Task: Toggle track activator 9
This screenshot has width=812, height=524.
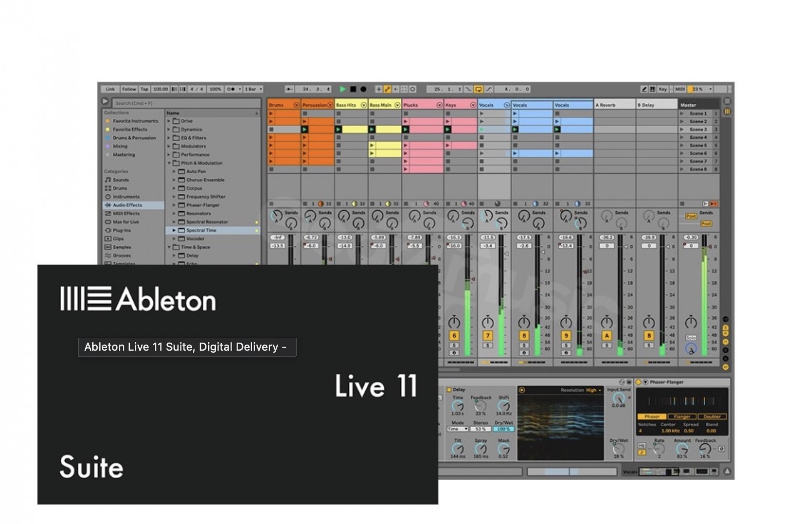Action: click(566, 336)
